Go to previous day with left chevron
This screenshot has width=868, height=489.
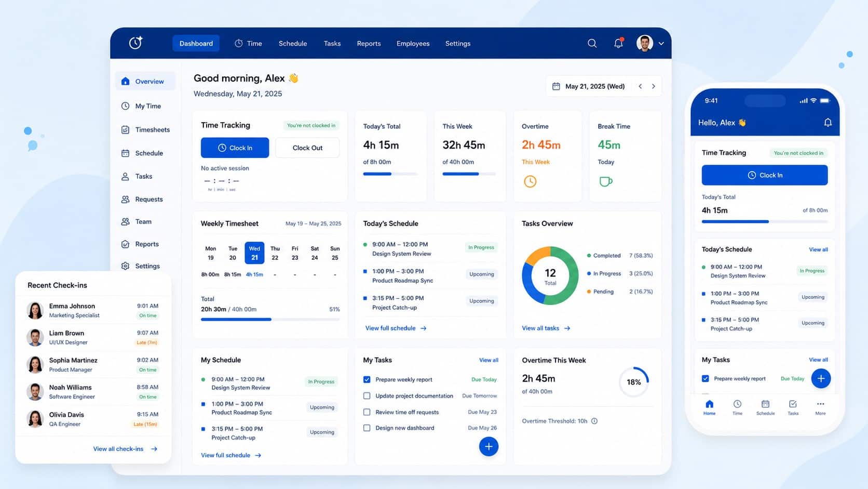click(640, 86)
